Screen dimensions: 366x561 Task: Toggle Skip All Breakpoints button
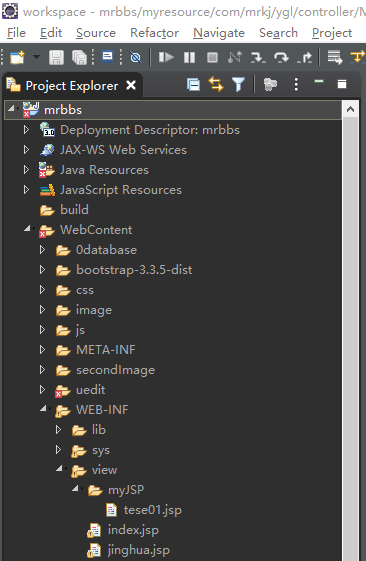(x=136, y=57)
